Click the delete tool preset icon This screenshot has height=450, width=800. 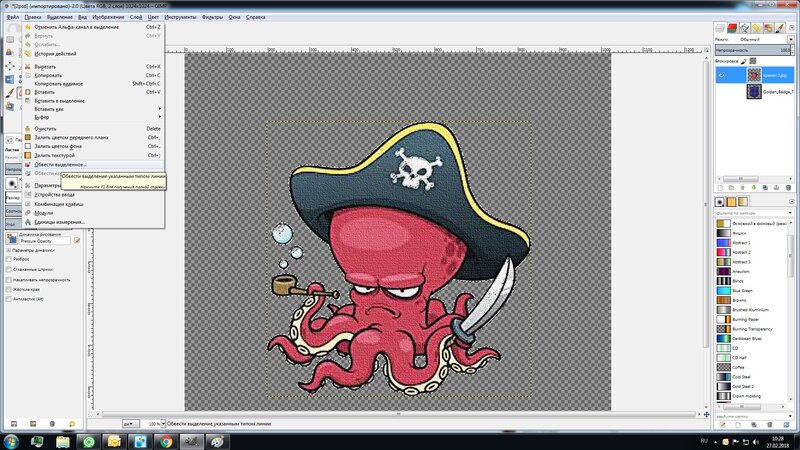click(52, 424)
